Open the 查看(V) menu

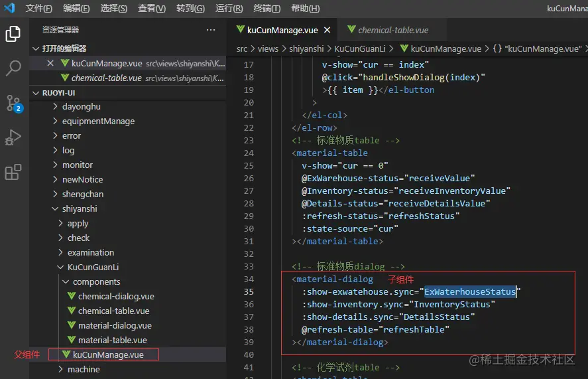click(x=152, y=8)
